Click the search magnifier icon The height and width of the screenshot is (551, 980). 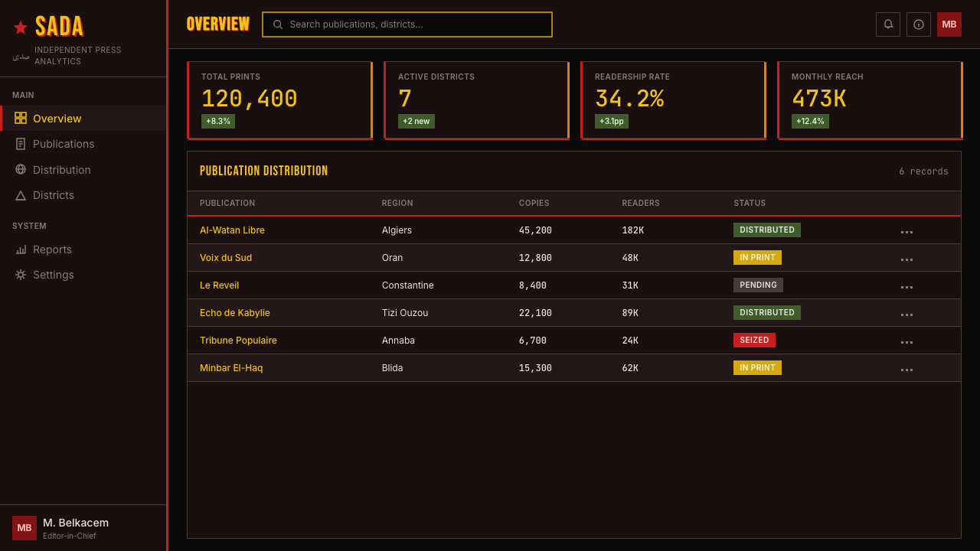[x=278, y=24]
